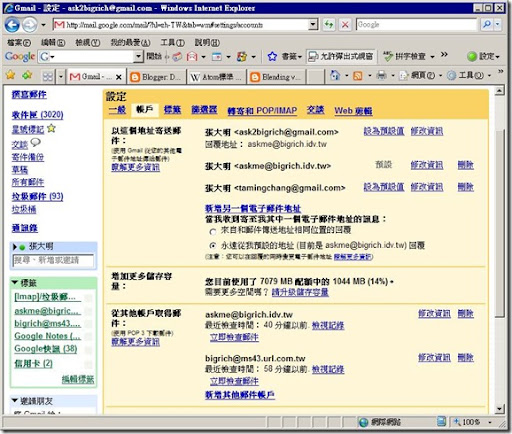Click the vertical scrollbar thumb
The width and height of the screenshot is (512, 434).
pos(499,223)
